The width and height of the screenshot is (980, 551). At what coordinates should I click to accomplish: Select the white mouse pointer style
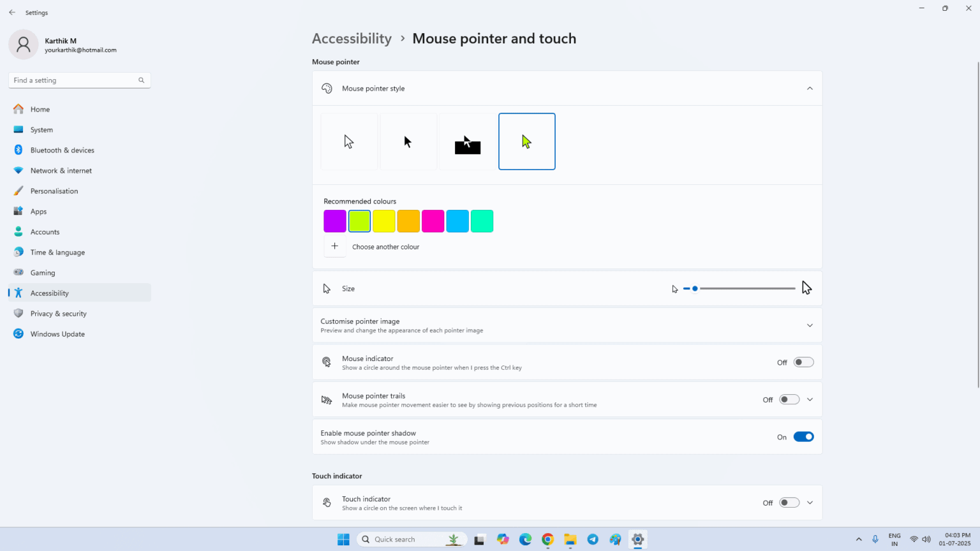(349, 141)
